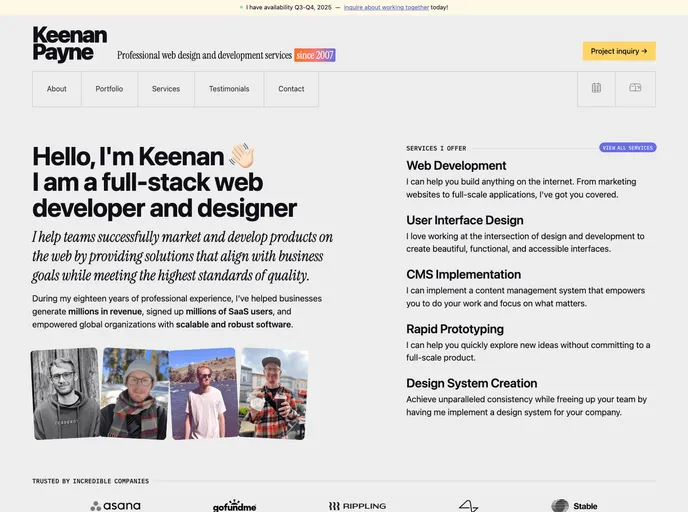Image resolution: width=688 pixels, height=512 pixels.
Task: Click the Keenan Payne logo
Action: [69, 45]
